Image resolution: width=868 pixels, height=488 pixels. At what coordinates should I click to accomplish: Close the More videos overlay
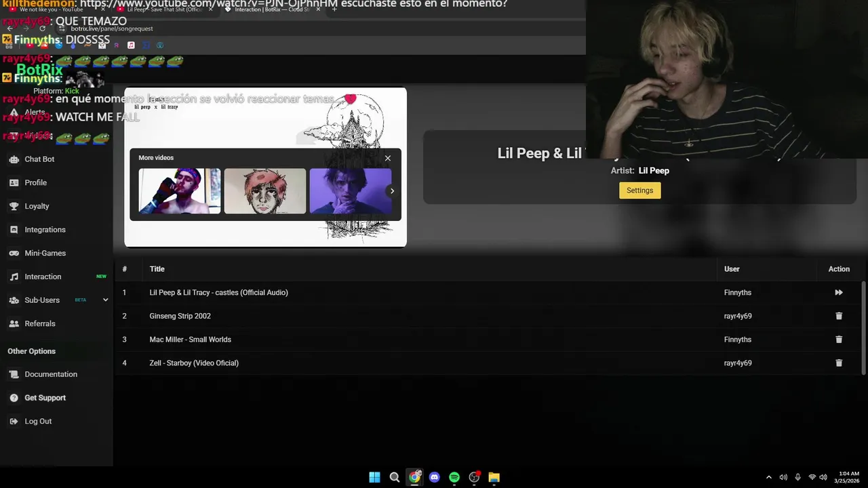388,158
